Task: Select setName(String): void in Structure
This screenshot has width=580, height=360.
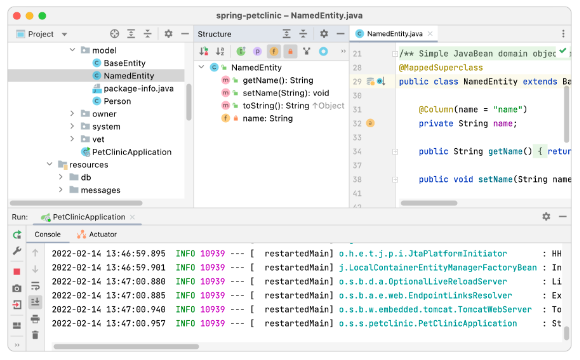Action: pos(286,93)
